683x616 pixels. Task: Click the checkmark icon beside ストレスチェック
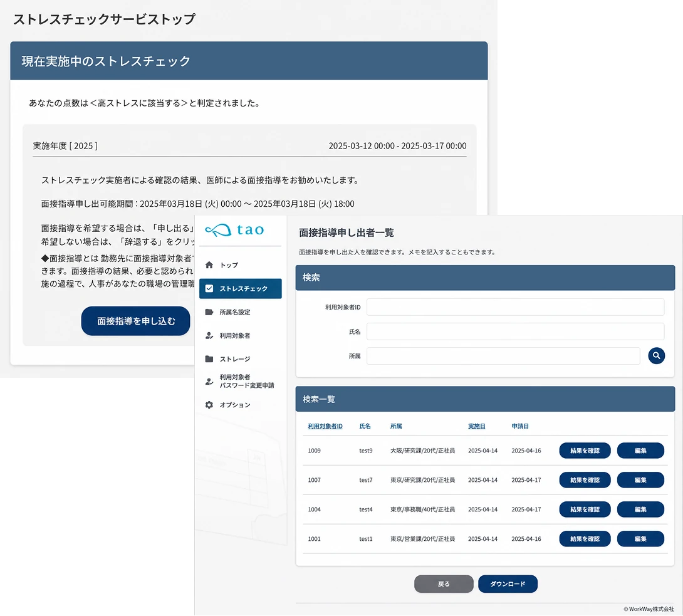[x=209, y=288]
